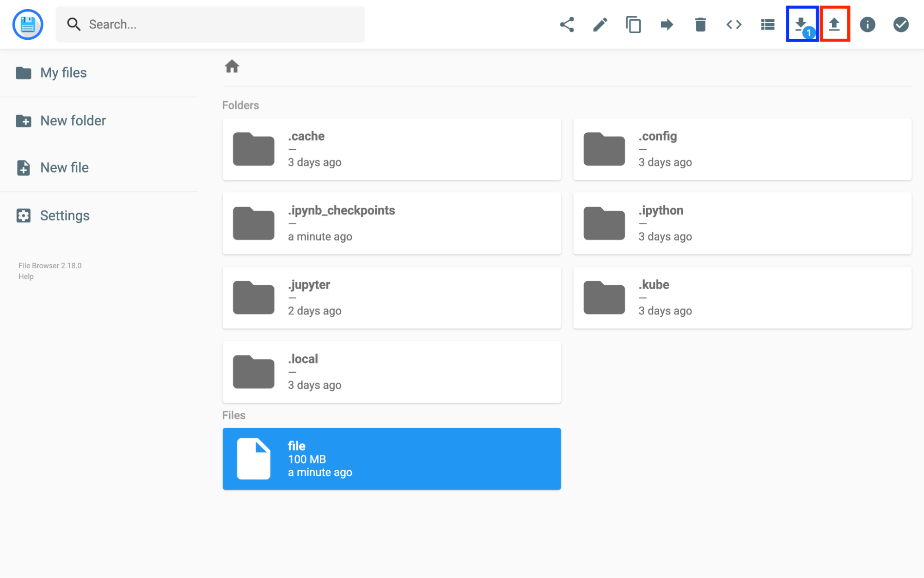Viewport: 924px width, 578px height.
Task: Switch view with the list icon
Action: (768, 25)
